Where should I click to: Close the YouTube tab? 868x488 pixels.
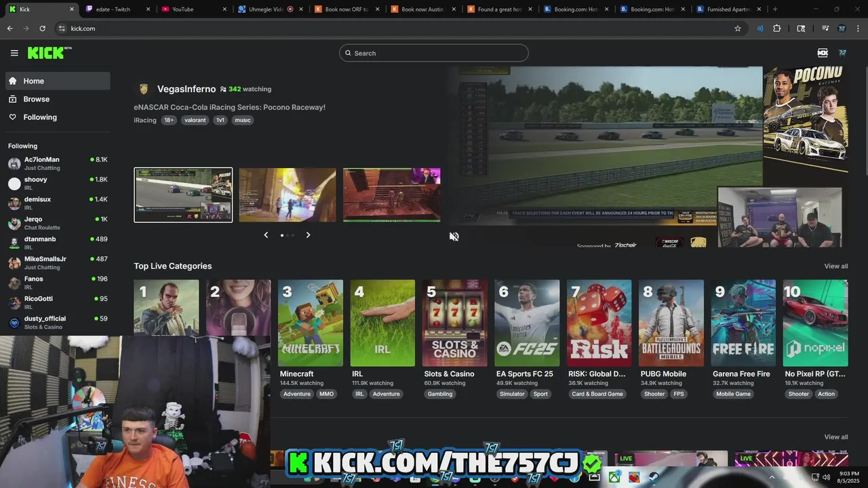click(224, 9)
